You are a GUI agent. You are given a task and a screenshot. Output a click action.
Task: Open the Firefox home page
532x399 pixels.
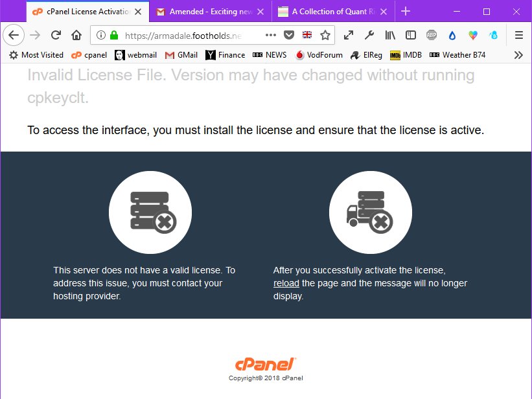click(x=76, y=35)
